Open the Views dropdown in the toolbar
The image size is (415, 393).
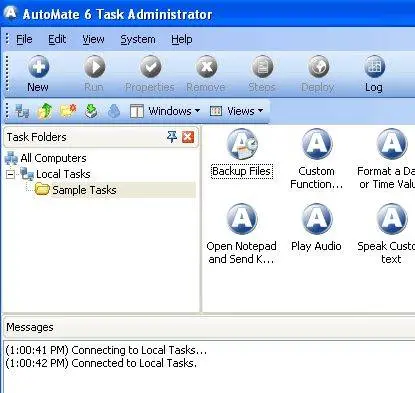coord(237,111)
